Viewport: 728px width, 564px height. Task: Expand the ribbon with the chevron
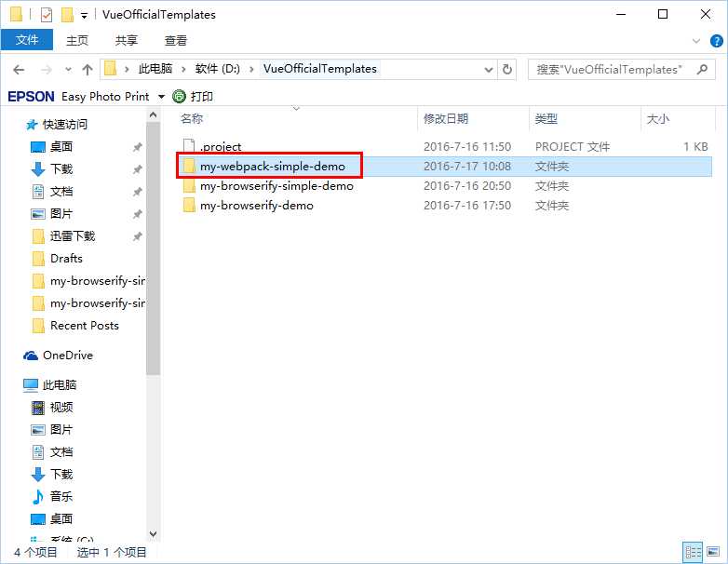tap(696, 41)
